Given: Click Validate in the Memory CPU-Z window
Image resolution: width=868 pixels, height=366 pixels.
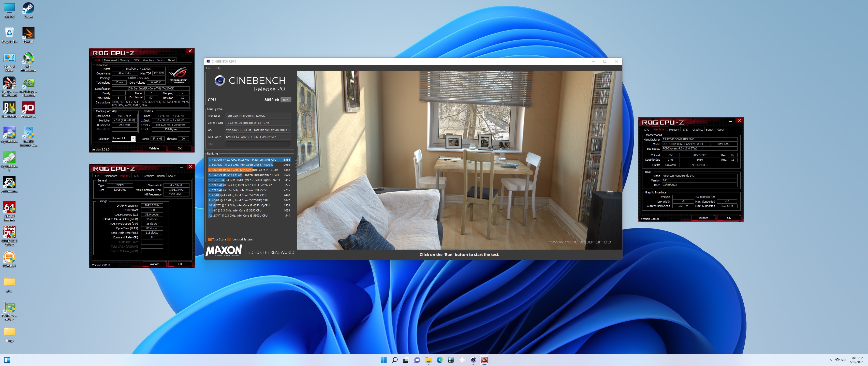Looking at the screenshot, I should click(x=154, y=264).
